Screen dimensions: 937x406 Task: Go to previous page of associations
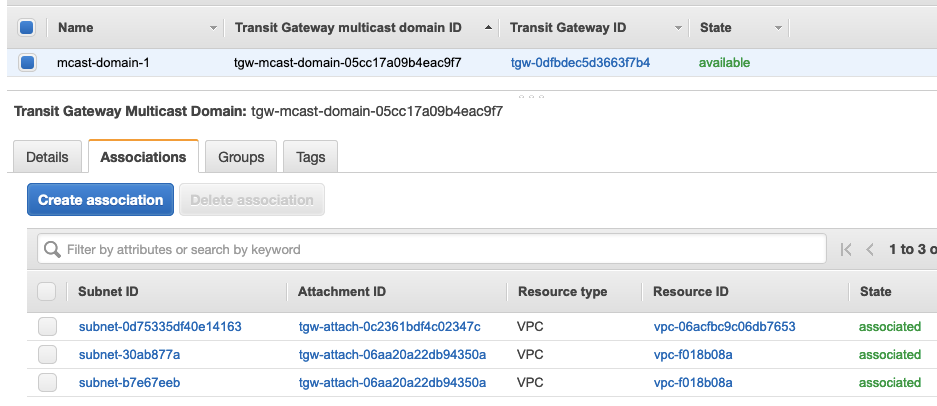[x=870, y=249]
